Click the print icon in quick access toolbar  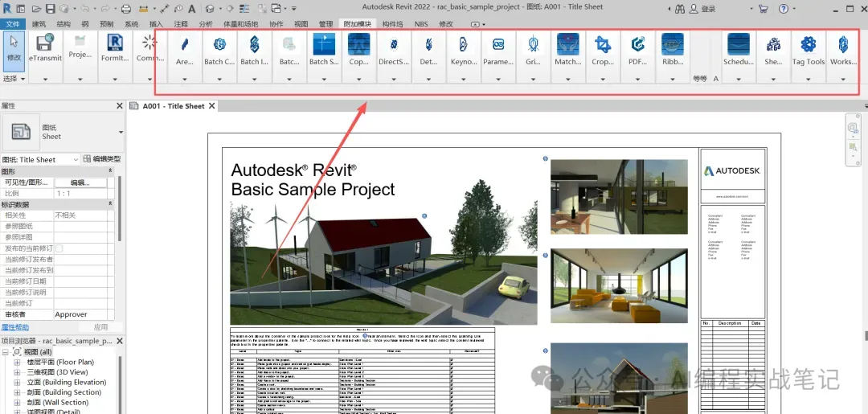click(125, 9)
